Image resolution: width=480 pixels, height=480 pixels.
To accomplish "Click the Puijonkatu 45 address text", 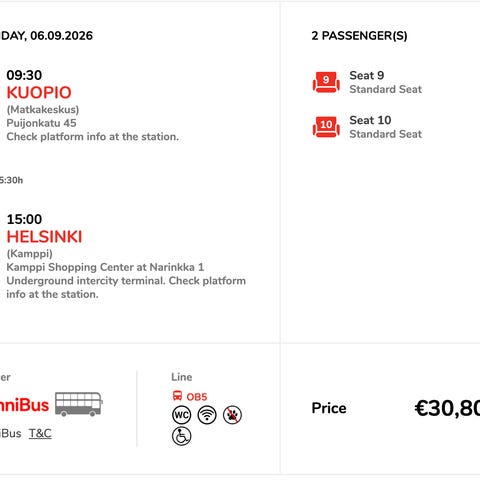I will 41,123.
